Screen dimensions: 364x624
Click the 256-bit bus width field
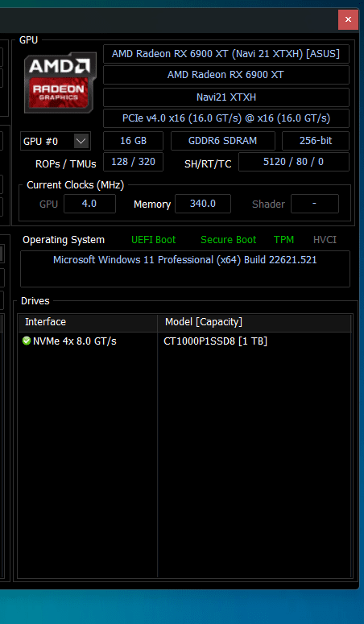click(316, 141)
